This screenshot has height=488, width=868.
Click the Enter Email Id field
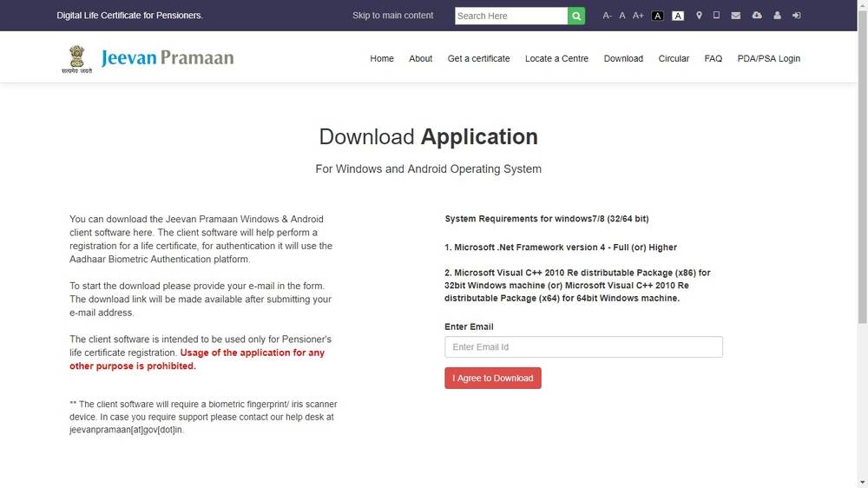tap(583, 347)
